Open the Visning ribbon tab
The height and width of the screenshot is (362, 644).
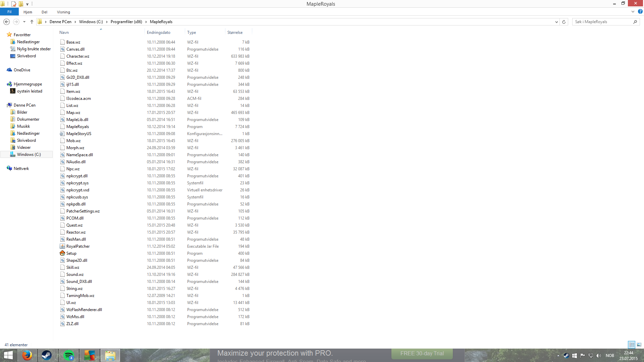tap(63, 12)
